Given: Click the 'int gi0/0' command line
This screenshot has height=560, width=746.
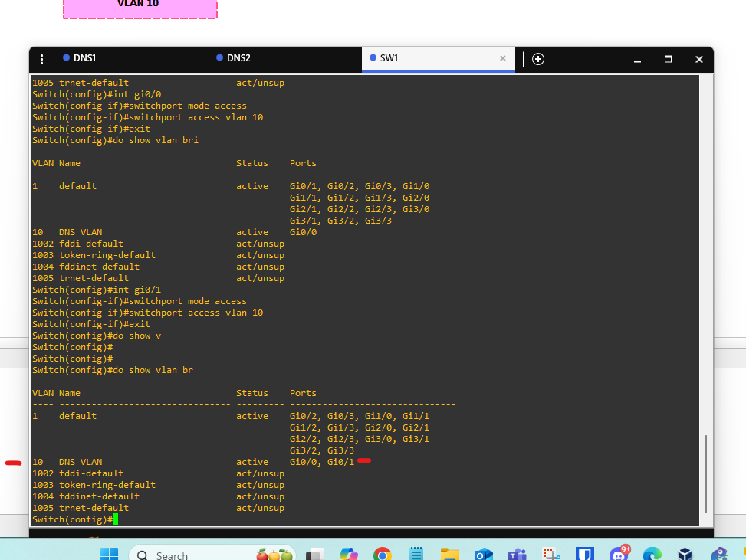Looking at the screenshot, I should click(x=97, y=94).
